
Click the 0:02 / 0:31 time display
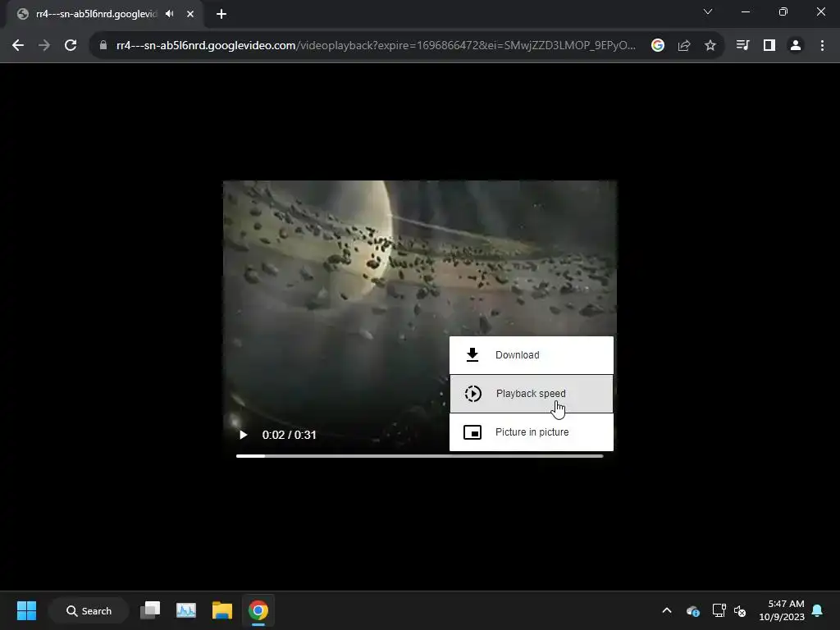click(x=289, y=435)
